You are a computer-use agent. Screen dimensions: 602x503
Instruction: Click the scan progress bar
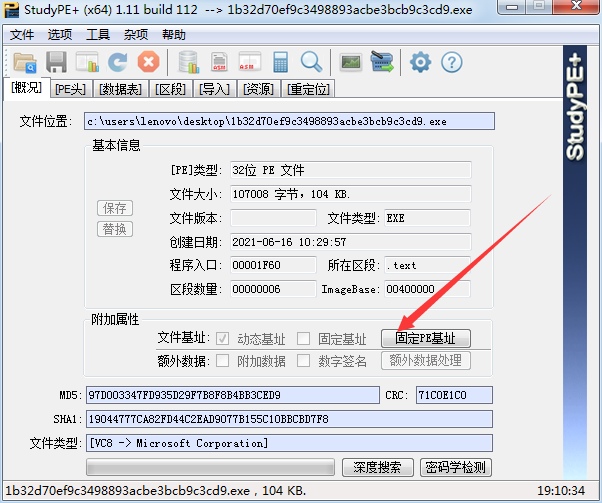tap(210, 467)
